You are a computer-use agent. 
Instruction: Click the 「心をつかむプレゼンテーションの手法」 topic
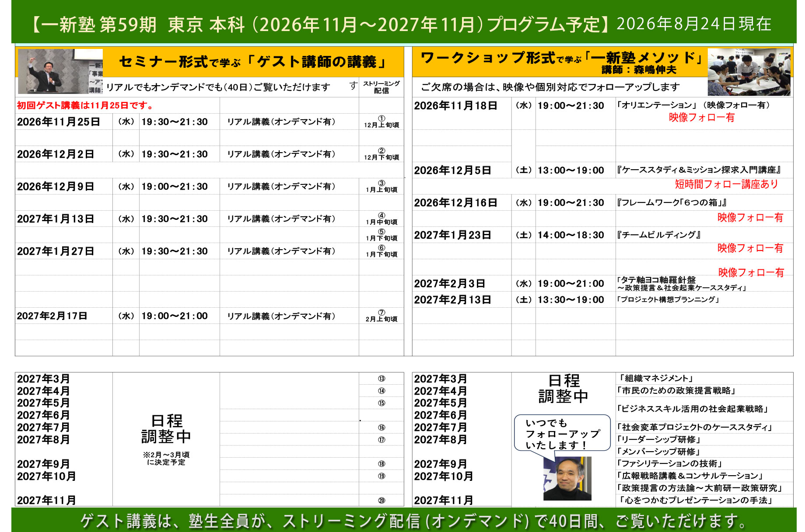click(696, 501)
